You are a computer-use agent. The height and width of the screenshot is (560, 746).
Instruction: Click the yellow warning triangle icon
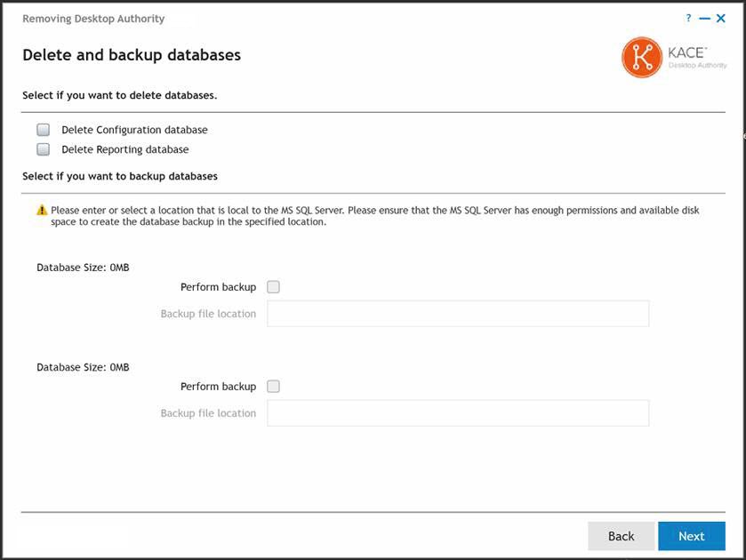[42, 211]
